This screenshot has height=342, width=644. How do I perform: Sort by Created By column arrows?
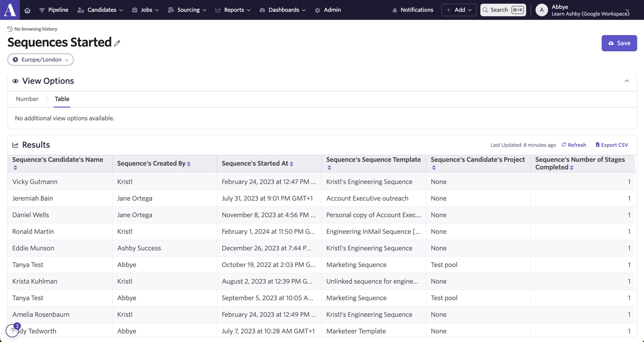coord(189,164)
